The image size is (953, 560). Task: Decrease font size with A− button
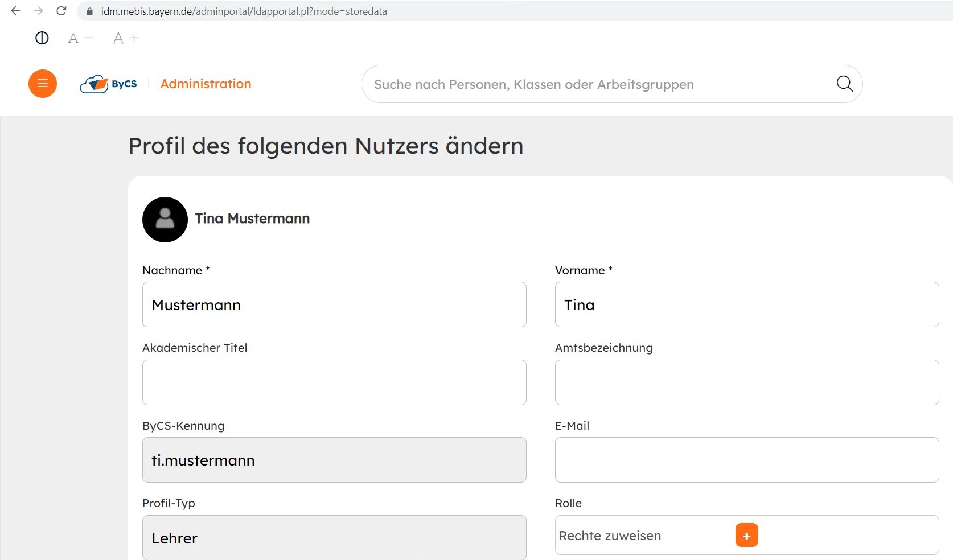(80, 38)
